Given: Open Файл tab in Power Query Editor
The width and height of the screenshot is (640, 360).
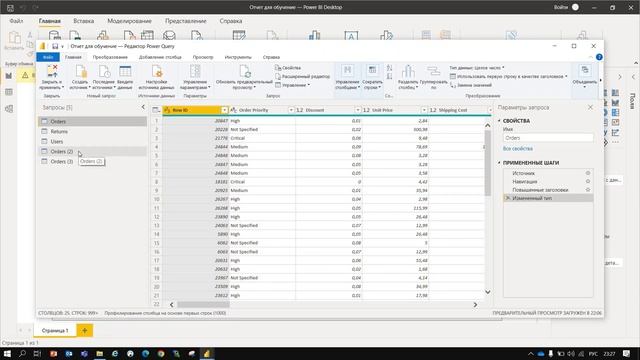Looking at the screenshot, I should click(48, 57).
